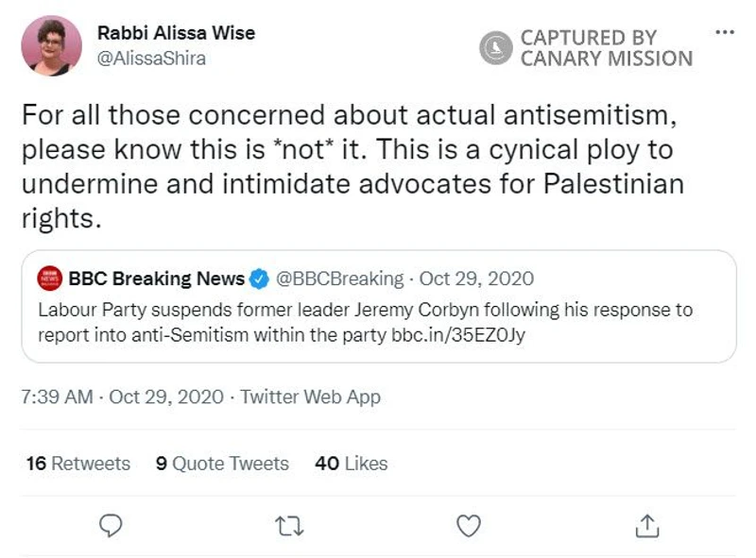756x558 pixels.
Task: Open the Rabbi Alissa Wise display name
Action: 176,33
